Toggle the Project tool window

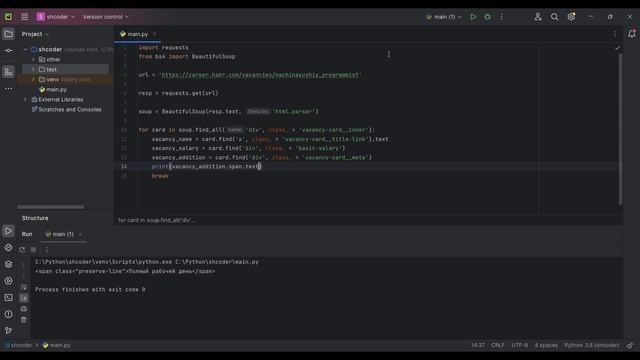[8, 34]
